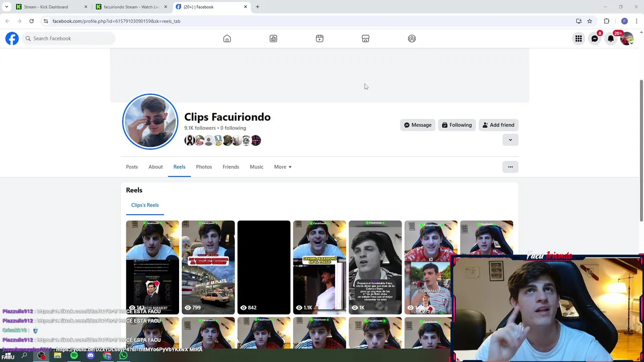Expand the More dropdown
This screenshot has width=644, height=362.
[x=283, y=167]
